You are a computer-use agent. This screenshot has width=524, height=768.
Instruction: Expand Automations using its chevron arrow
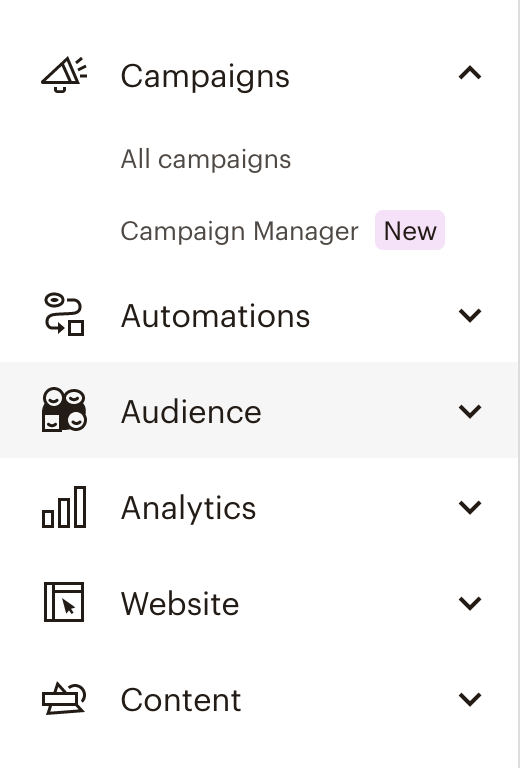point(470,315)
